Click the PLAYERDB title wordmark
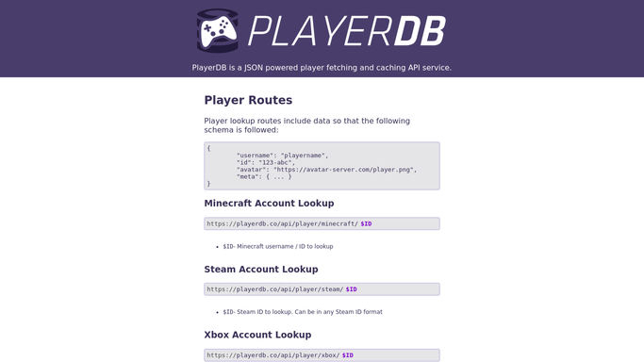This screenshot has height=362, width=644. [347, 31]
